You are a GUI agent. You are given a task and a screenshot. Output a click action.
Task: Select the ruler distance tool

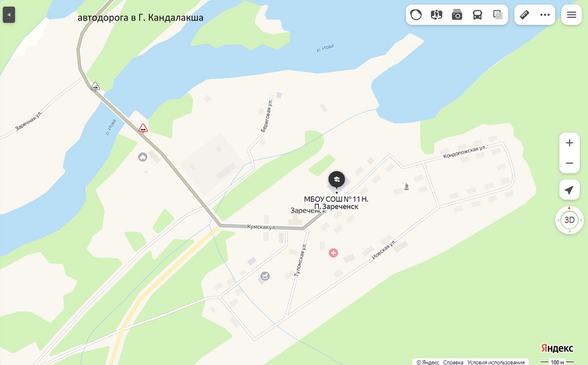[x=525, y=15]
